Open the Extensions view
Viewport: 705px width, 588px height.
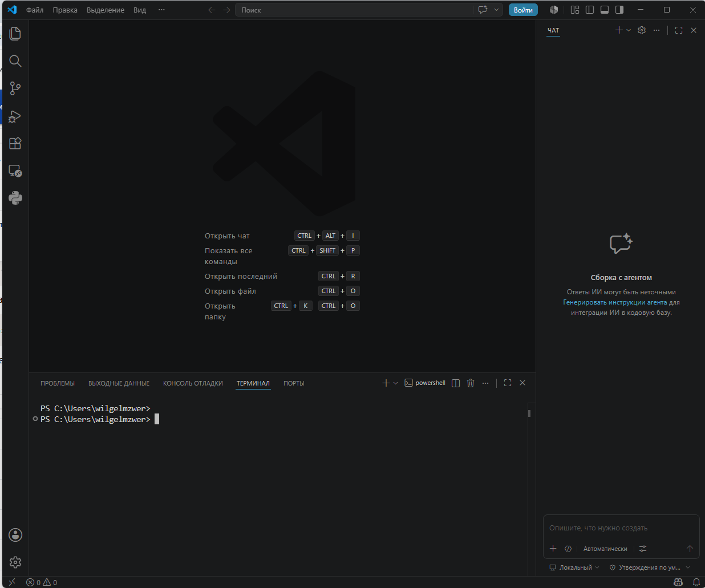pos(15,143)
